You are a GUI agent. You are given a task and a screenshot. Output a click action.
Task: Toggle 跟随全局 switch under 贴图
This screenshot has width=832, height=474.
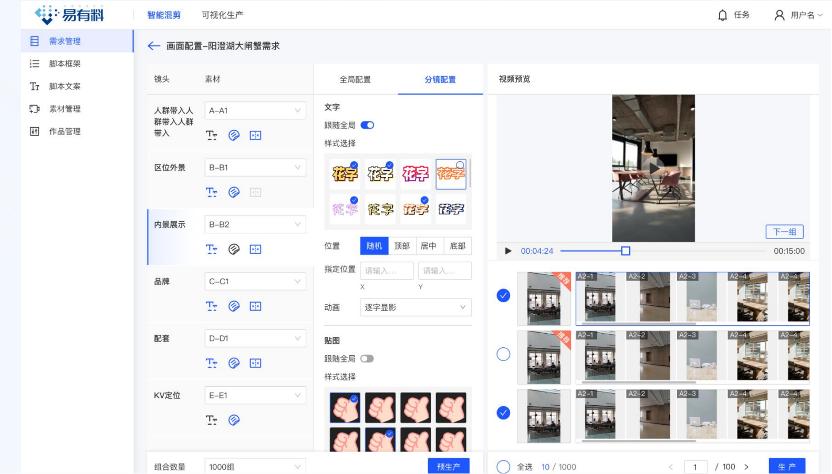pyautogui.click(x=367, y=359)
